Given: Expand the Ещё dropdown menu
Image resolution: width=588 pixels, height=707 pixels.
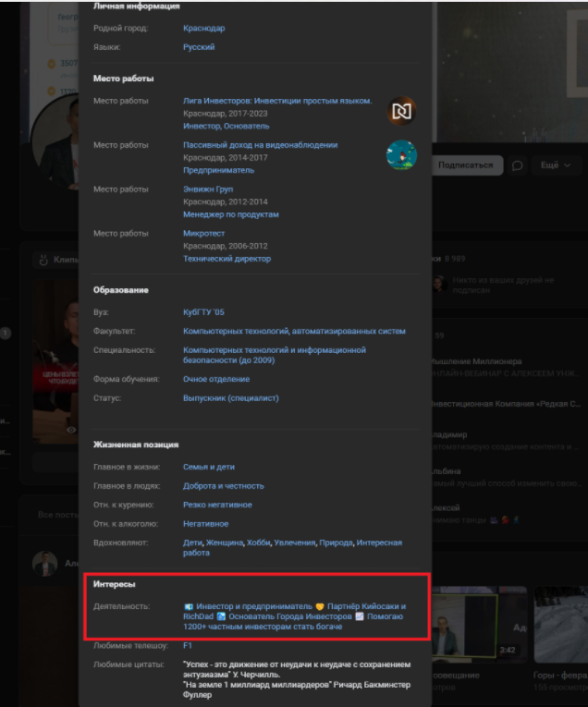Looking at the screenshot, I should (x=555, y=165).
